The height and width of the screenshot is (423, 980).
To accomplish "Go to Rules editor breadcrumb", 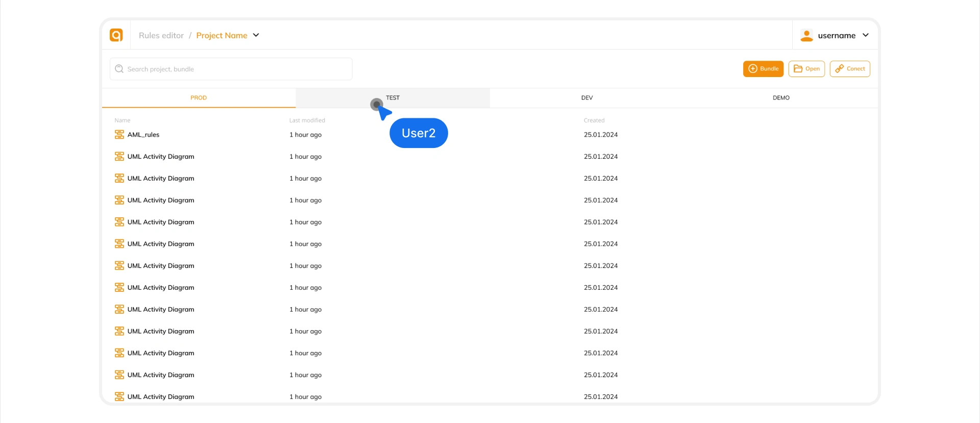I will click(161, 36).
